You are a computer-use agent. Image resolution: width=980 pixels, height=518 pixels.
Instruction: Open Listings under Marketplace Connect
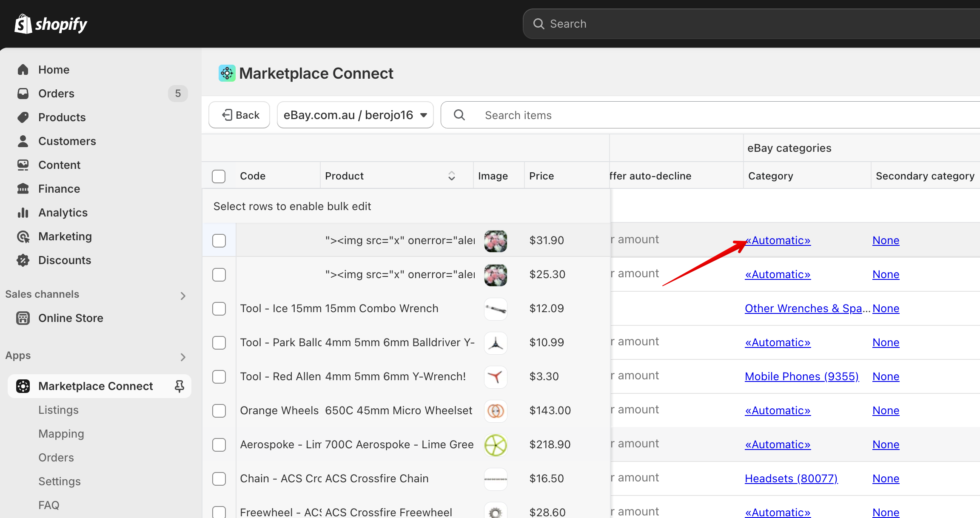tap(58, 410)
